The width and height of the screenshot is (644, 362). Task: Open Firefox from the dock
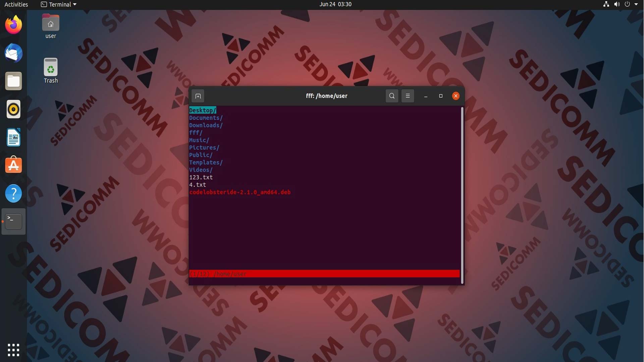coord(13,25)
